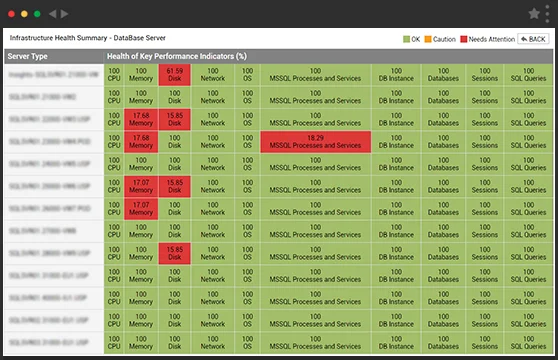Click the star bookmark icon
Viewport: 558px width, 360px height.
(x=534, y=14)
